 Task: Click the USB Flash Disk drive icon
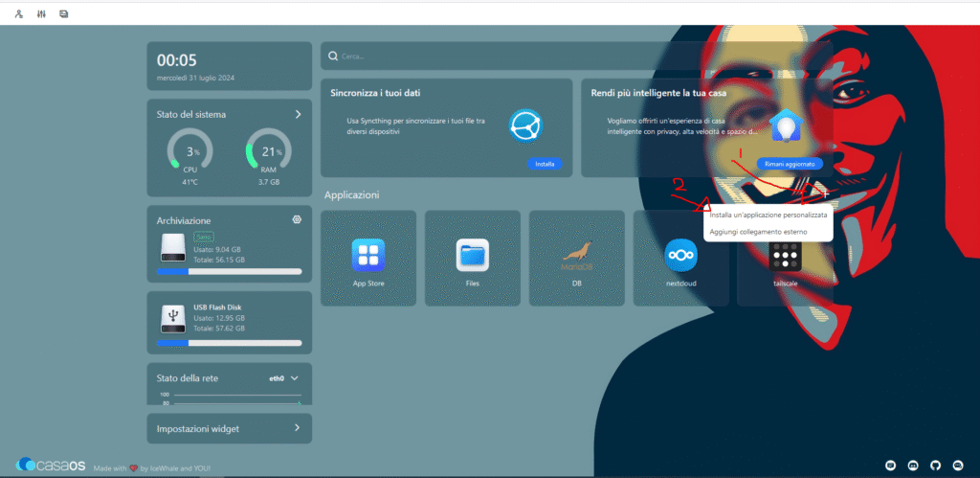tap(173, 319)
